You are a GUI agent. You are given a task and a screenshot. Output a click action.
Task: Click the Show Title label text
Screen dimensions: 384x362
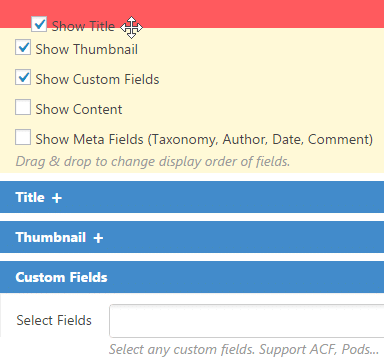[x=83, y=26]
